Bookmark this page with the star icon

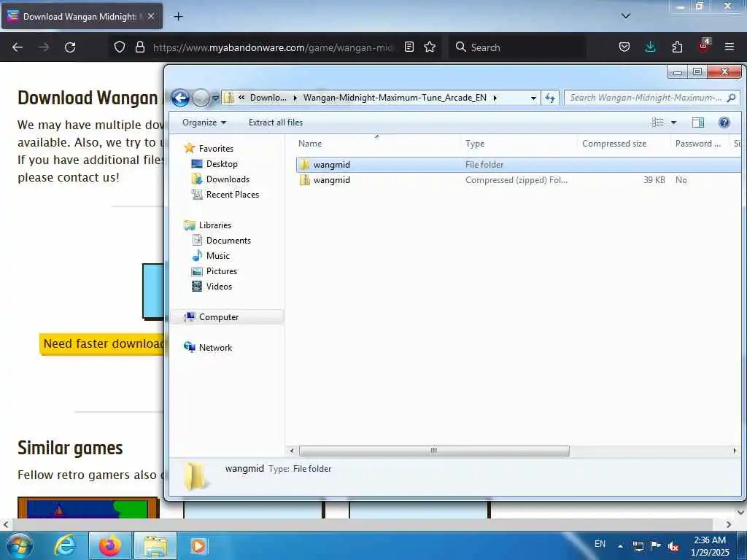coord(430,47)
